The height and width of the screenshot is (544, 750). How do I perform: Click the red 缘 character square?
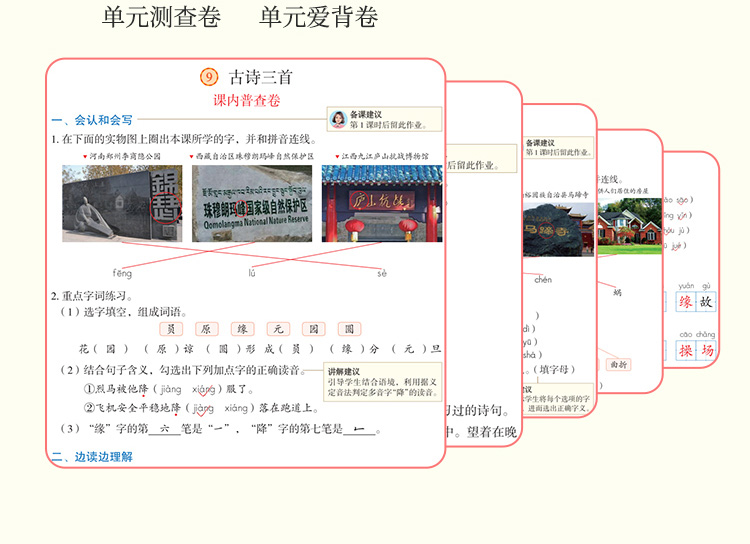coord(685,302)
